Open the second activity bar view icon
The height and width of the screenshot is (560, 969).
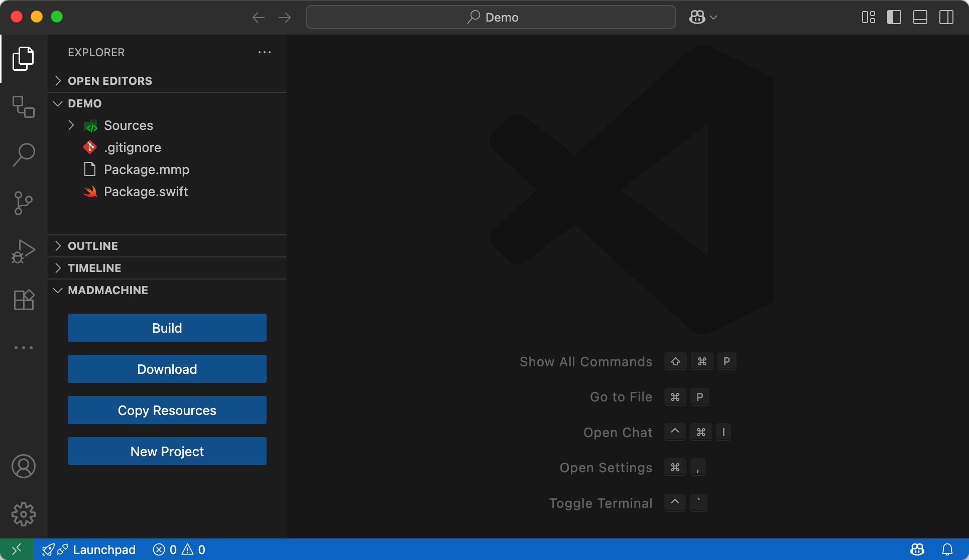click(x=24, y=107)
